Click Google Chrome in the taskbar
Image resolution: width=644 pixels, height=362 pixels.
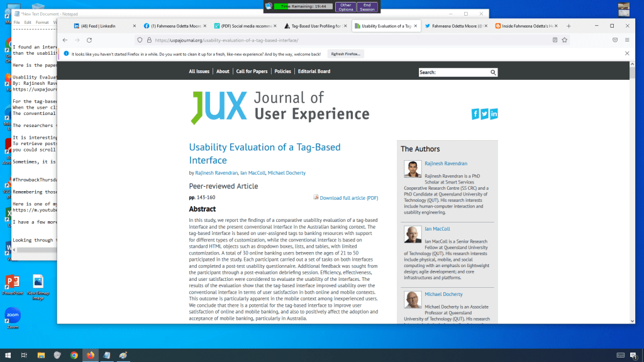click(x=74, y=355)
